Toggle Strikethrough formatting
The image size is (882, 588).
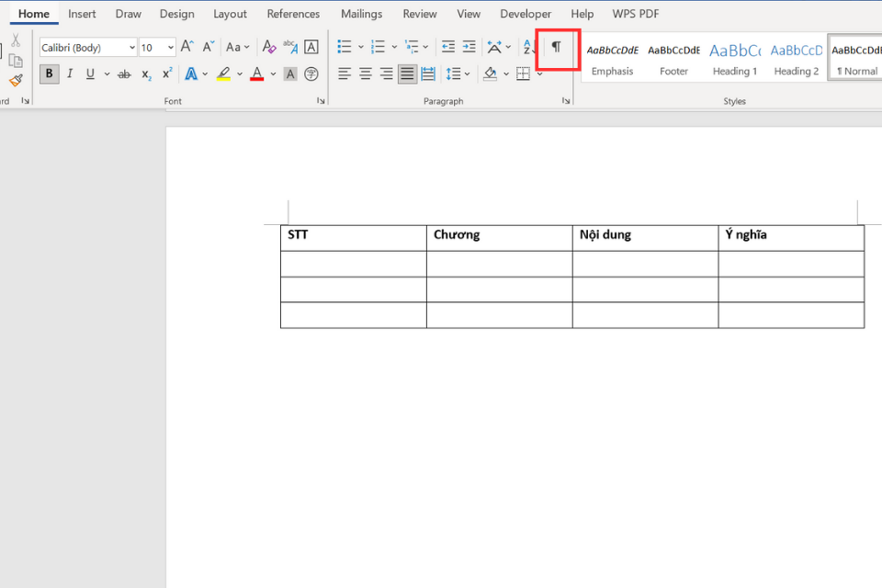click(x=124, y=73)
